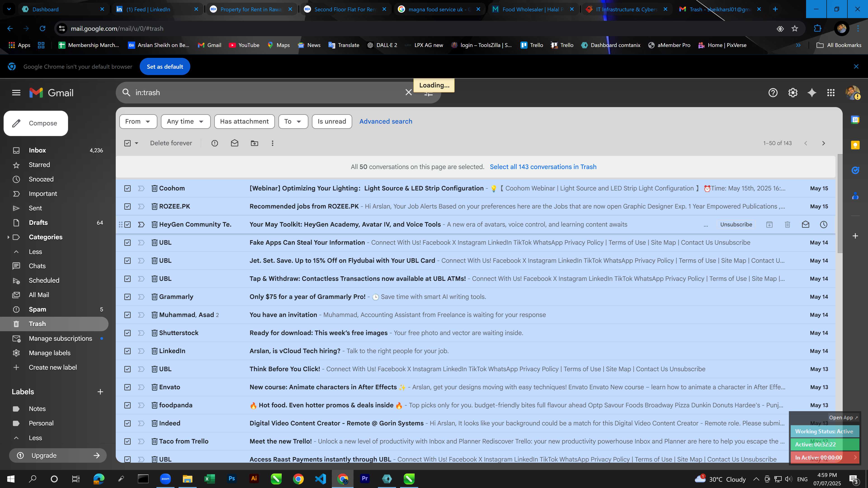The width and height of the screenshot is (868, 488).
Task: Open the From filter dropdown
Action: 138,121
